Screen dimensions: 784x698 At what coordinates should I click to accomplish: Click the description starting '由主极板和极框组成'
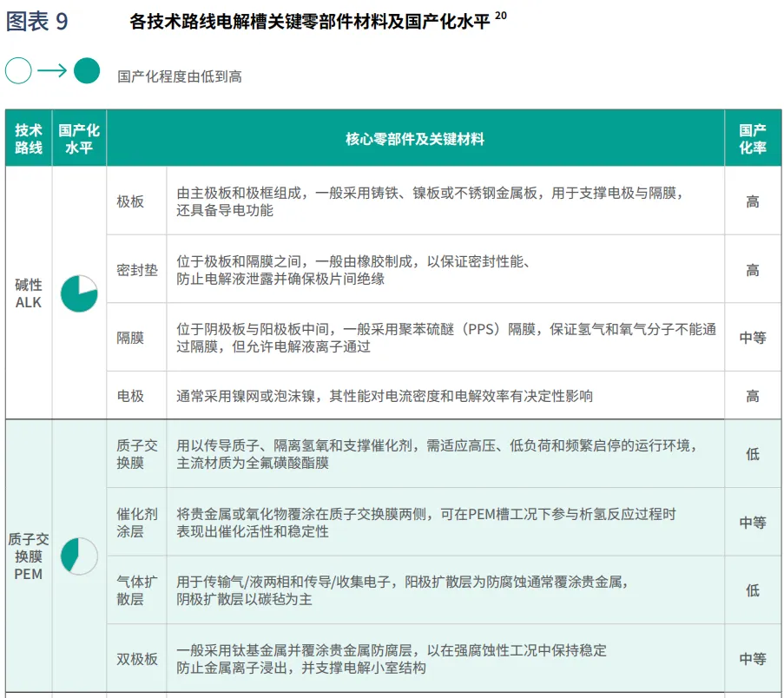430,201
